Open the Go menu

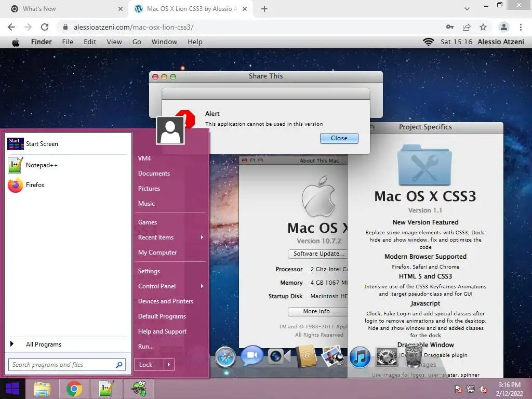tap(137, 42)
